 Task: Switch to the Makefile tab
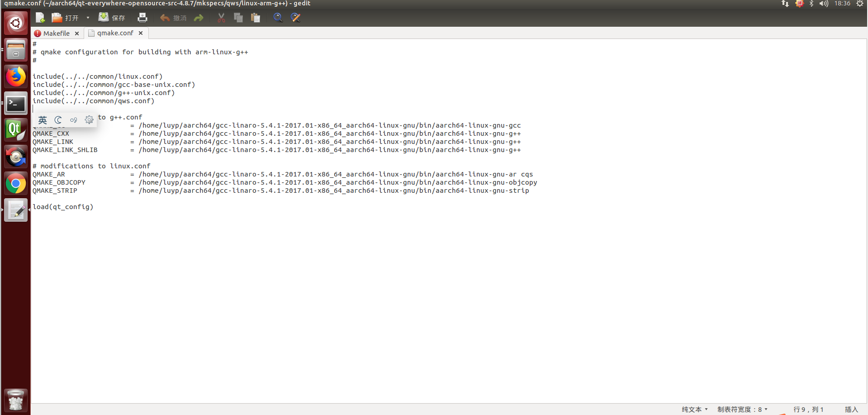click(x=56, y=33)
